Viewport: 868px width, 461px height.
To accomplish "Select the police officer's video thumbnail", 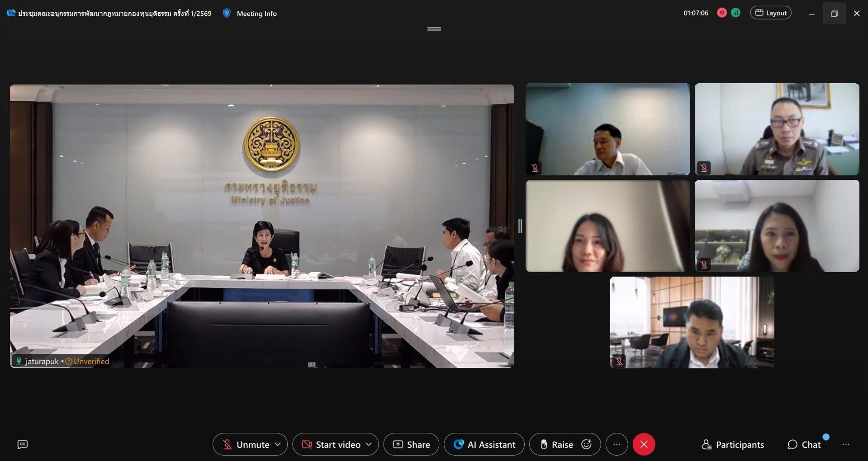I will (777, 129).
